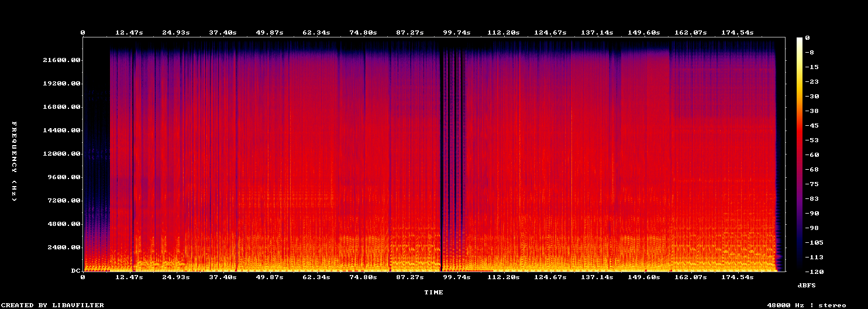This screenshot has width=868, height=309.
Task: Click the -120 value on dBFS scale
Action: point(814,272)
